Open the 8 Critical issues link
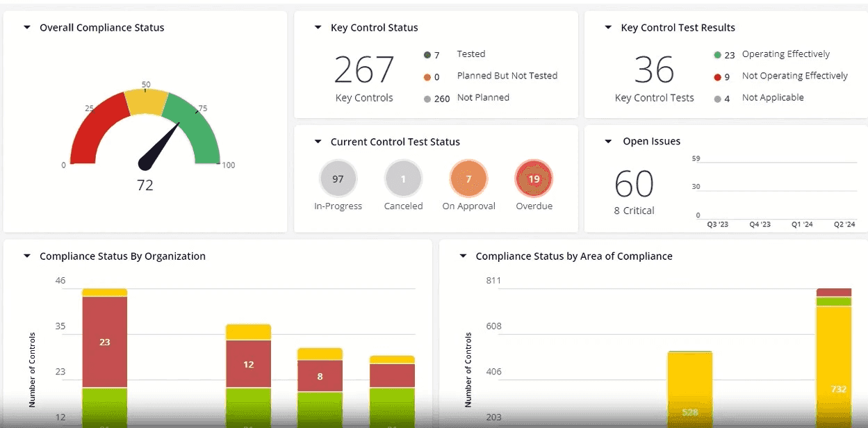This screenshot has width=868, height=428. coord(634,211)
